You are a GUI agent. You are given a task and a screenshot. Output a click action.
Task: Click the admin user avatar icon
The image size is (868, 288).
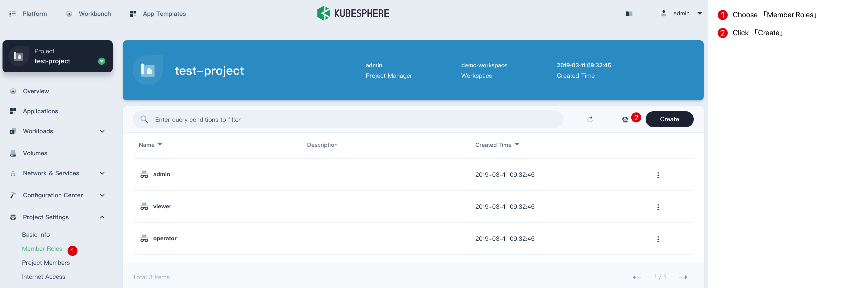point(663,13)
